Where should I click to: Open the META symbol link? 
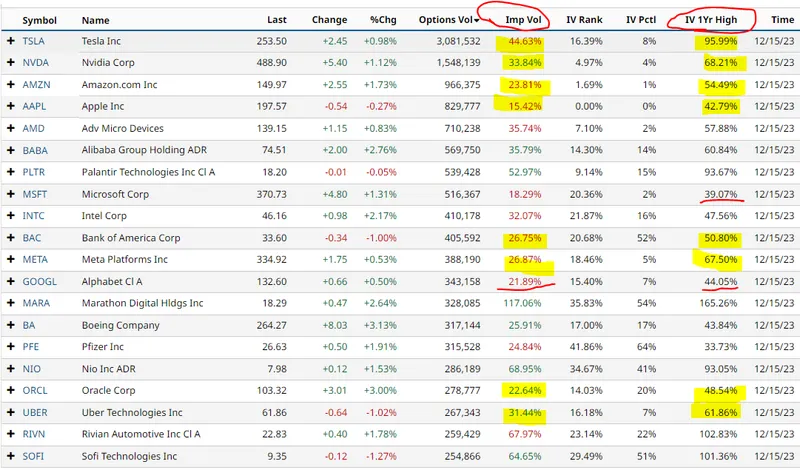click(x=35, y=259)
